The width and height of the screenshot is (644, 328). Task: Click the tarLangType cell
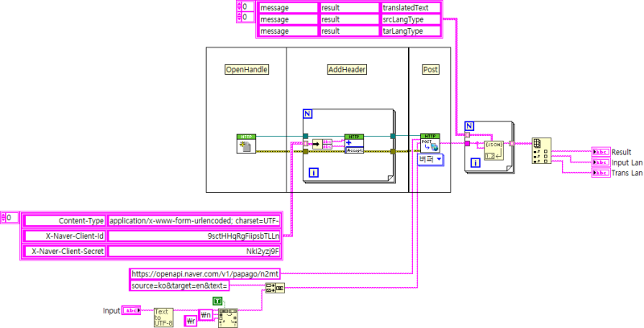(411, 31)
